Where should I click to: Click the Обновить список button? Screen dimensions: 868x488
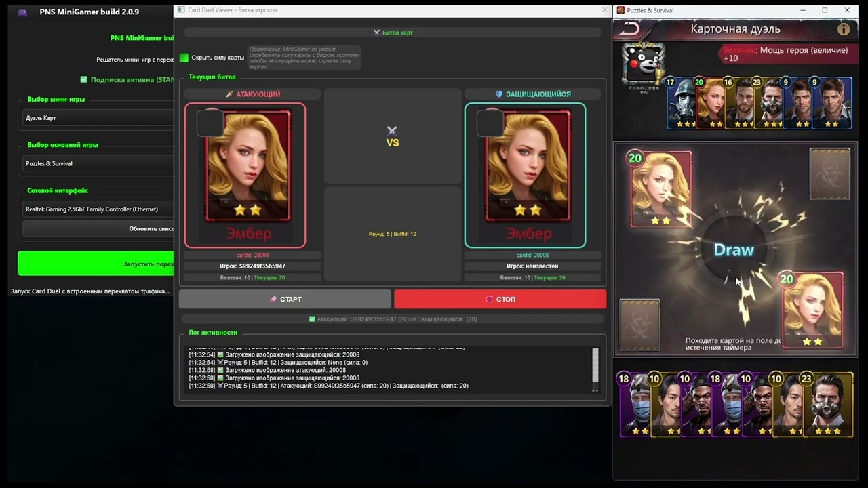click(x=98, y=228)
